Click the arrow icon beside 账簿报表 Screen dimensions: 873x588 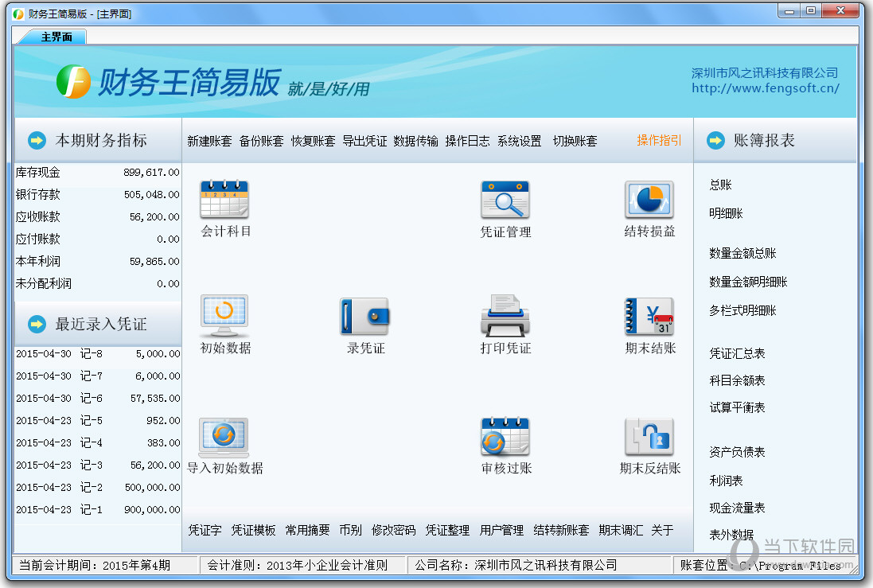click(x=716, y=140)
